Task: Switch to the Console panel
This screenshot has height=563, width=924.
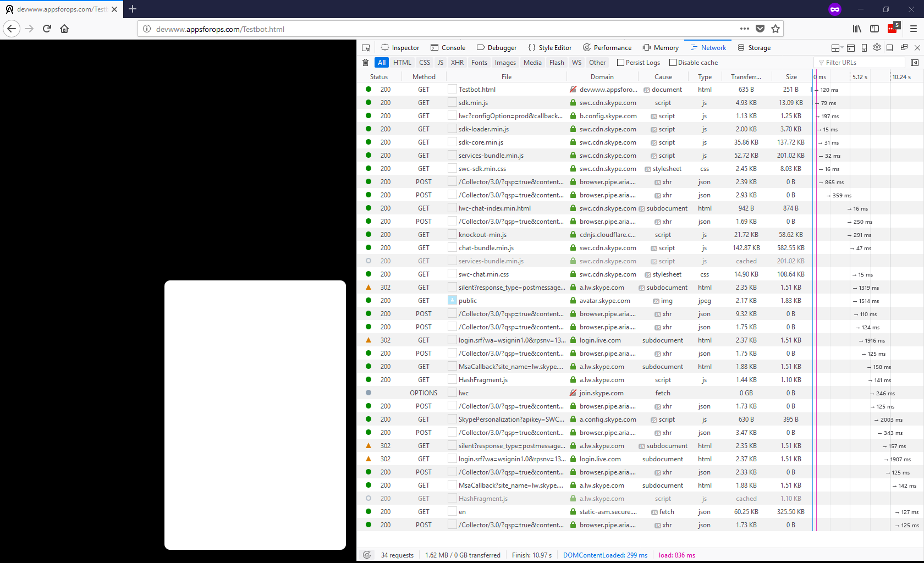Action: tap(448, 47)
